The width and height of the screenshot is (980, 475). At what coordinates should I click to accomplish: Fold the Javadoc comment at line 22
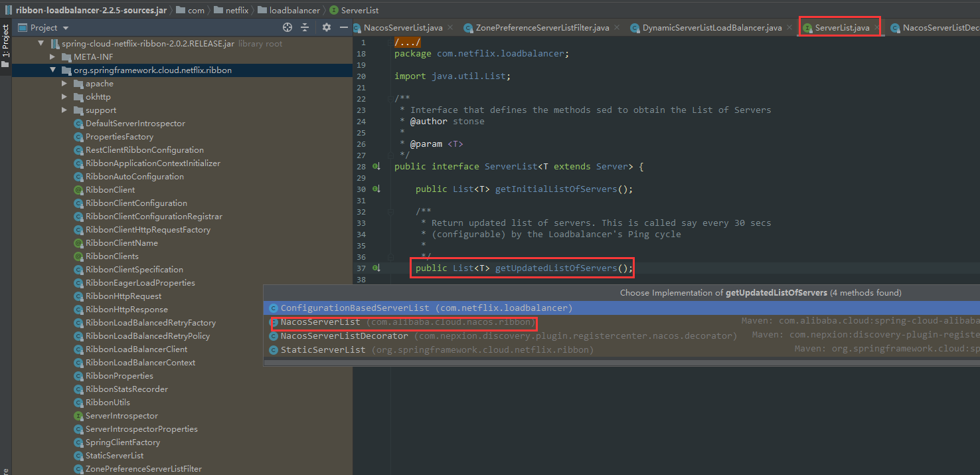pos(391,98)
